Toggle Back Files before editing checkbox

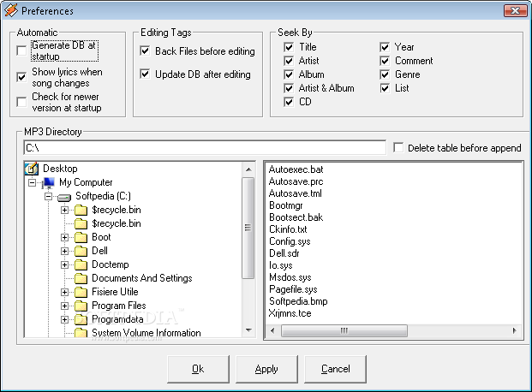pos(145,50)
